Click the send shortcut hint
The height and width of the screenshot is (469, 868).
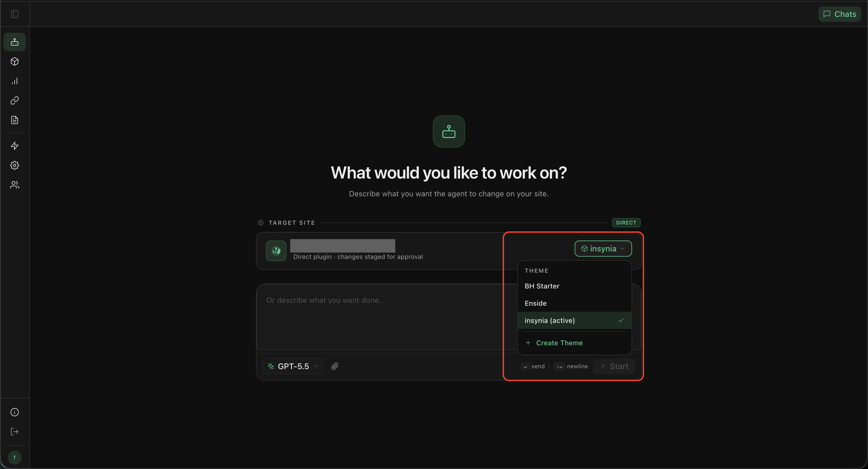(x=533, y=366)
